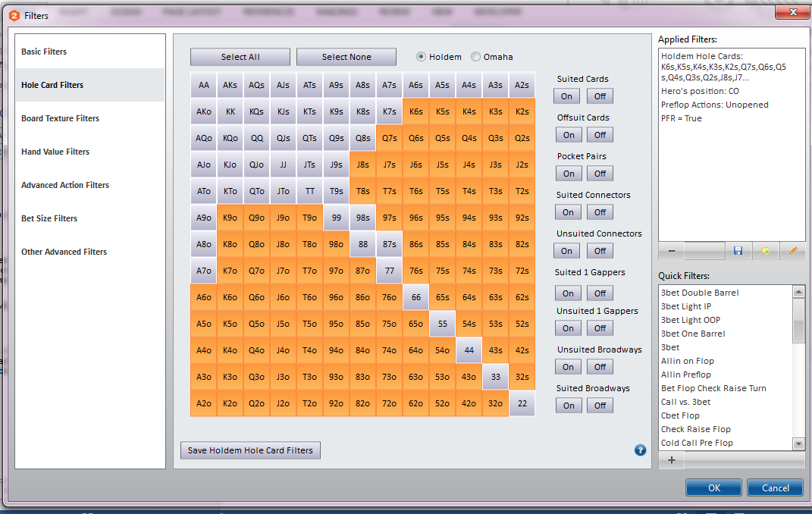
Task: Turn Suited Cards Off
Action: pos(600,96)
